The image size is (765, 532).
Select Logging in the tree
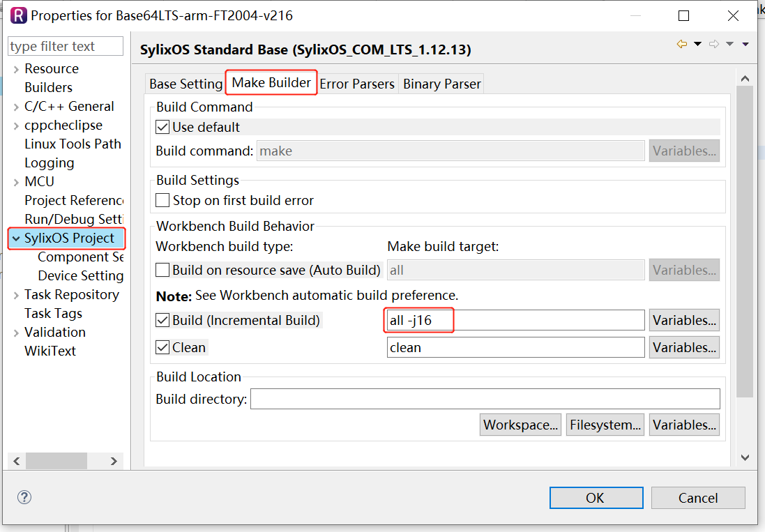[x=50, y=163]
